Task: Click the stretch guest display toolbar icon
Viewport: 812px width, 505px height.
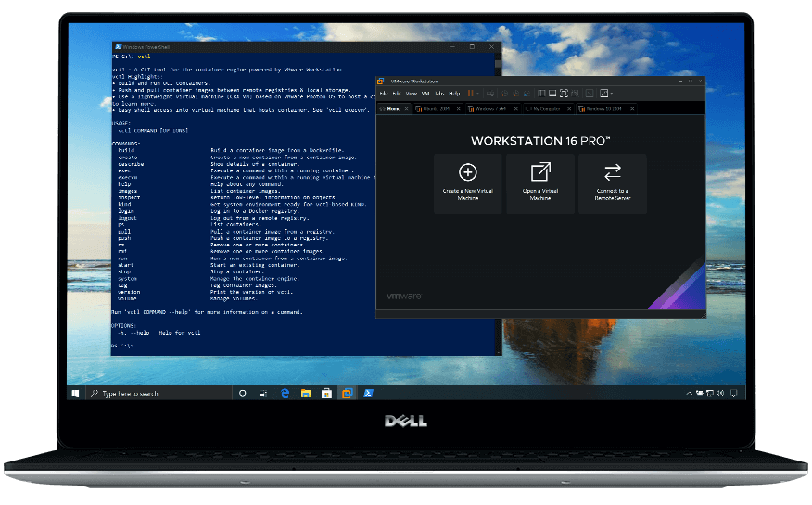Action: click(x=603, y=94)
